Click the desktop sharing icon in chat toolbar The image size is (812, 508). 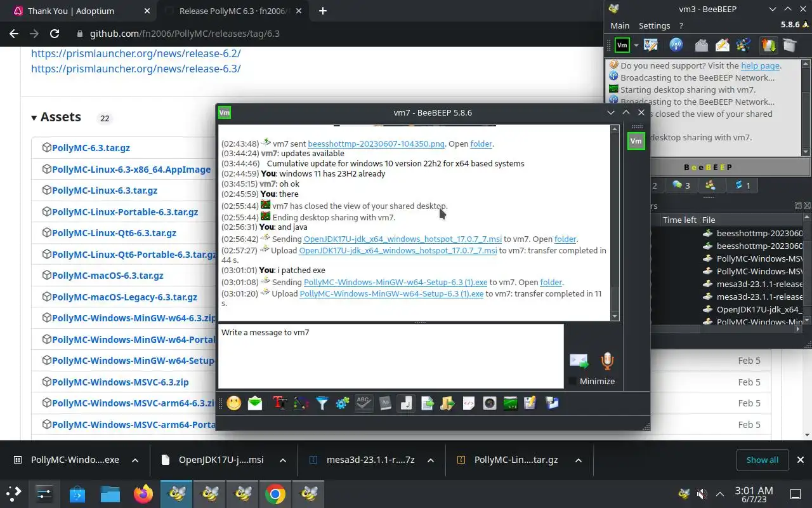[510, 403]
